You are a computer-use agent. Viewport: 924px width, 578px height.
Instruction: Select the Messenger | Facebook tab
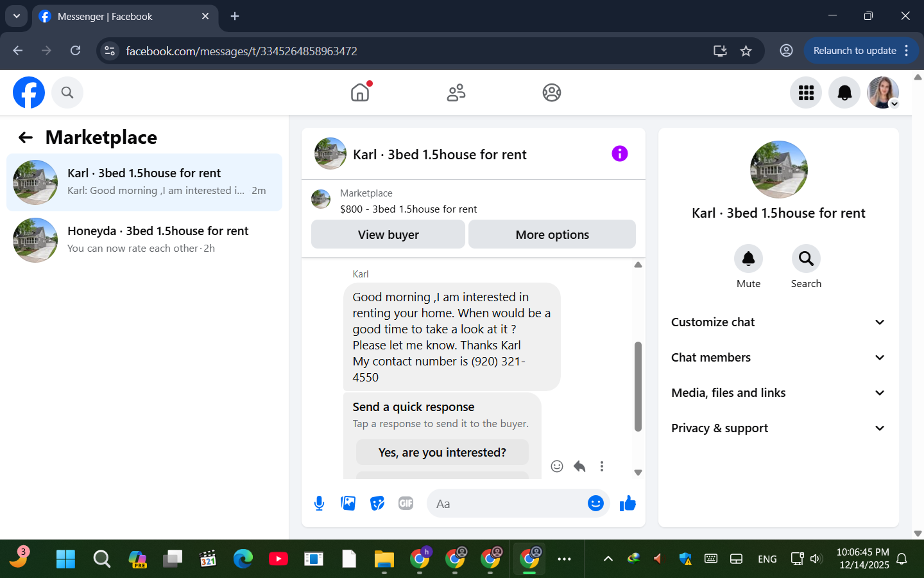click(125, 17)
